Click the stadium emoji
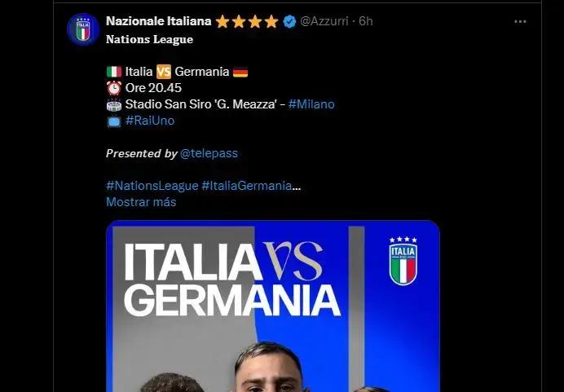Viewport: 564px width, 392px height. click(114, 104)
